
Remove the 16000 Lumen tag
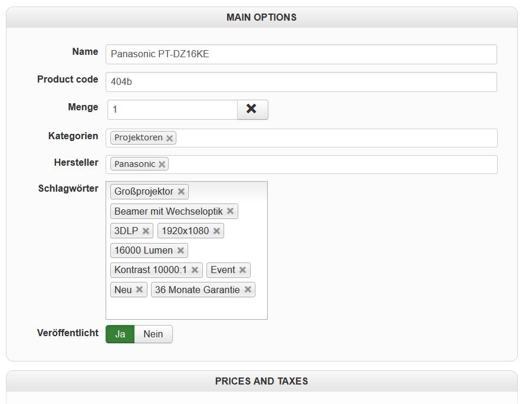tap(180, 251)
